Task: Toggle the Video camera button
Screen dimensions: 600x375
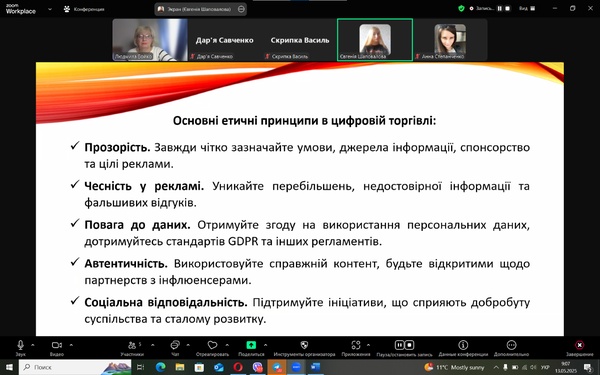Action: [x=57, y=347]
